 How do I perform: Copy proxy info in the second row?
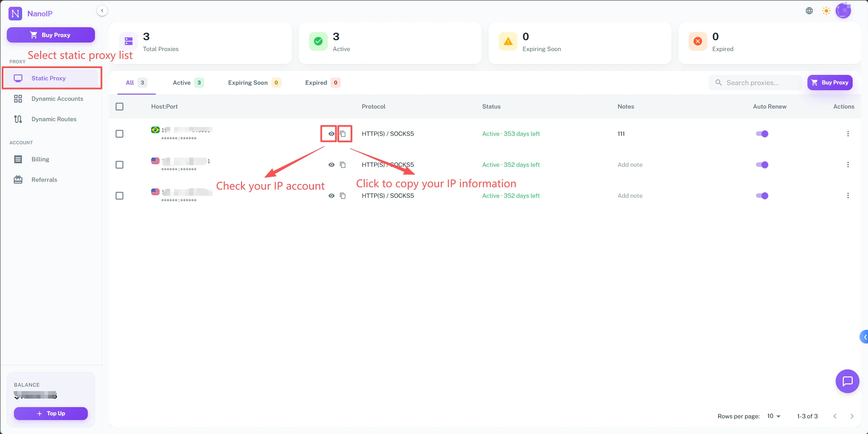click(343, 165)
